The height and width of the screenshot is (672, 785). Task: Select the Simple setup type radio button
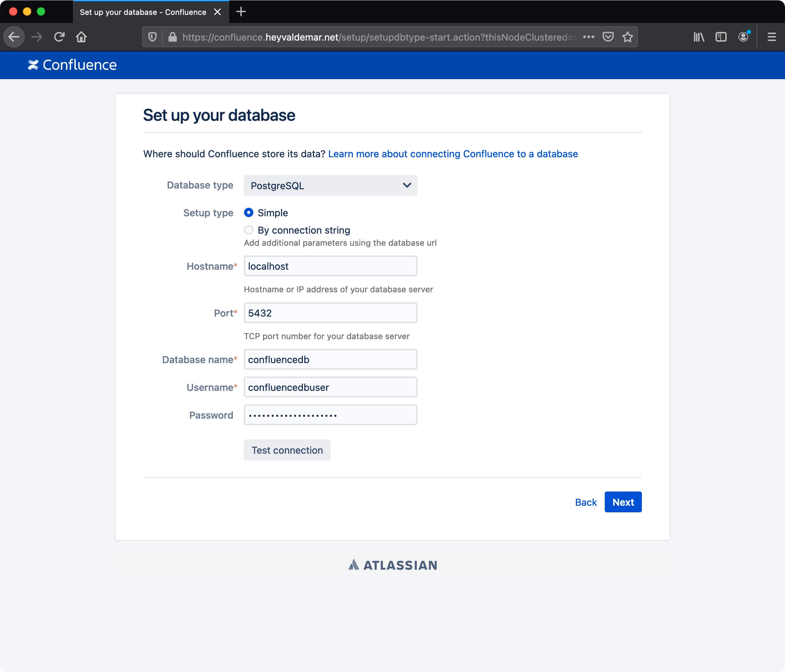(x=249, y=213)
